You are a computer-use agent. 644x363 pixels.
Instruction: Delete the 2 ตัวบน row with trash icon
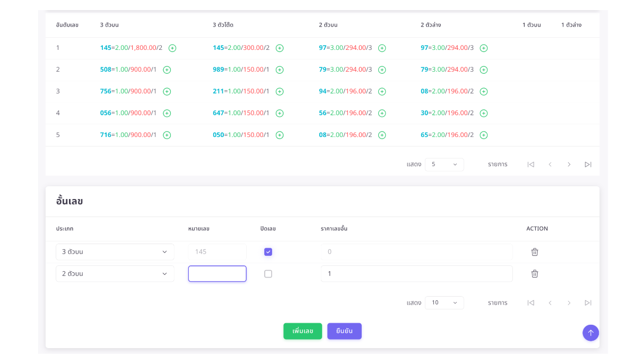pyautogui.click(x=535, y=274)
